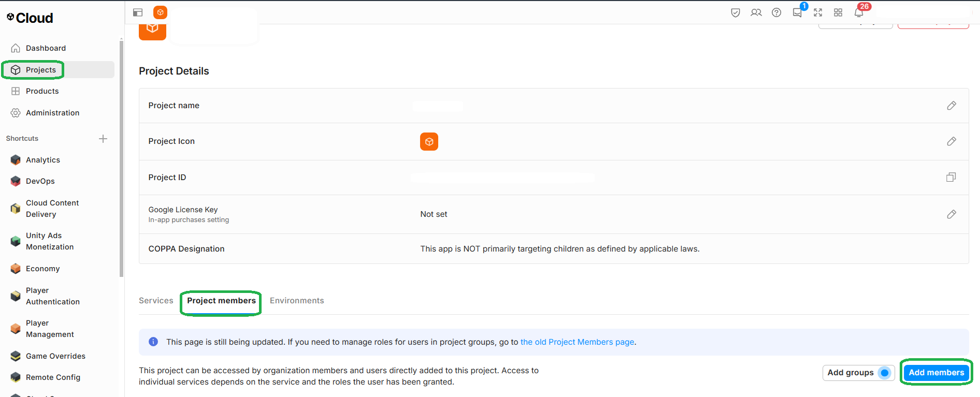
Task: Open Analytics shortcut
Action: (43, 160)
